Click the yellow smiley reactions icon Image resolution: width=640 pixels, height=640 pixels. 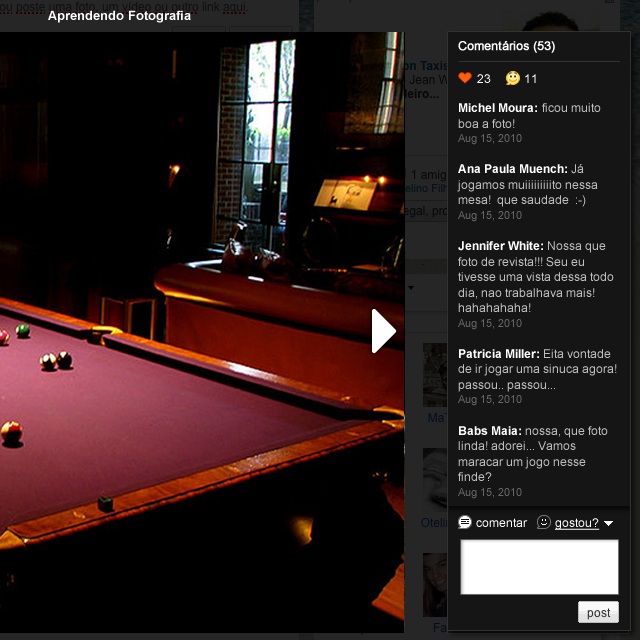pyautogui.click(x=513, y=79)
